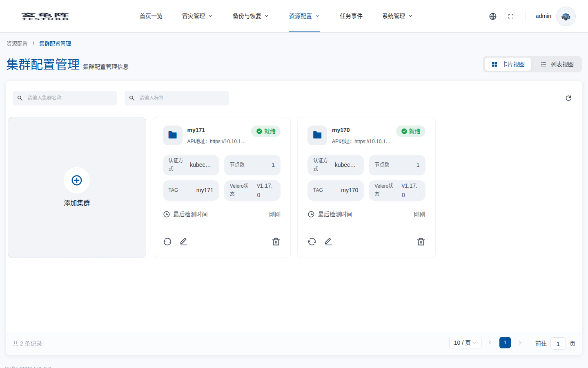The image size is (588, 368).
Task: Click the my171 folder icon
Action: tap(173, 135)
